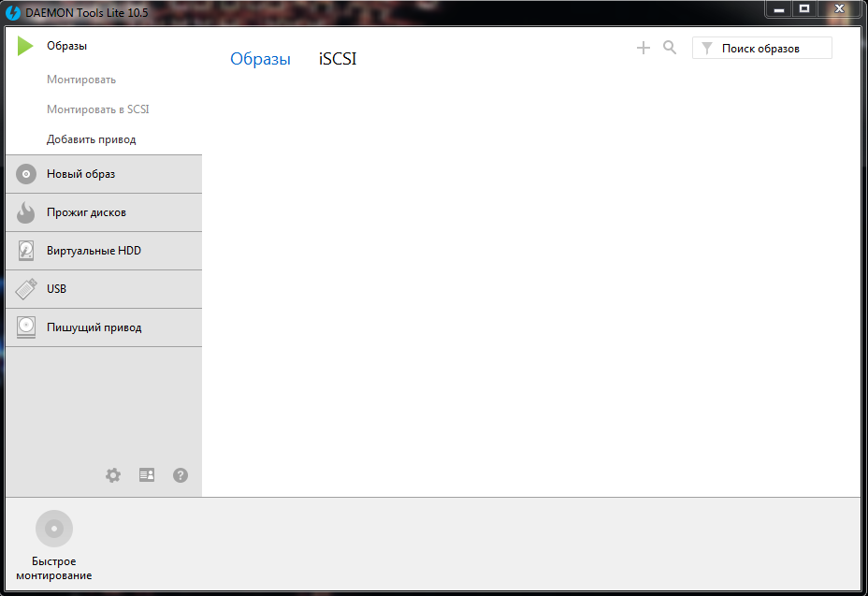Viewport: 868px width, 596px height.
Task: Click the magnifier search icon
Action: (x=670, y=48)
